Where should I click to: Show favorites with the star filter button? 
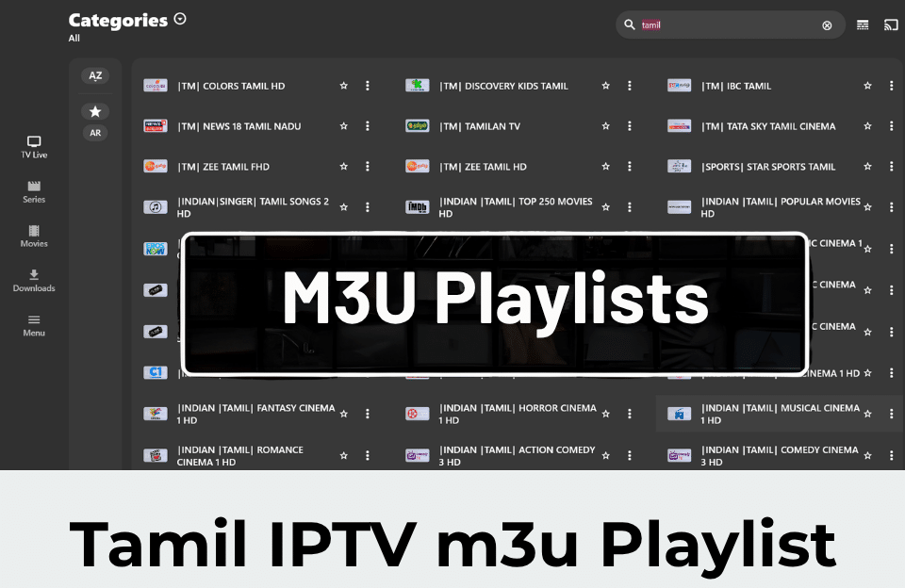(95, 111)
